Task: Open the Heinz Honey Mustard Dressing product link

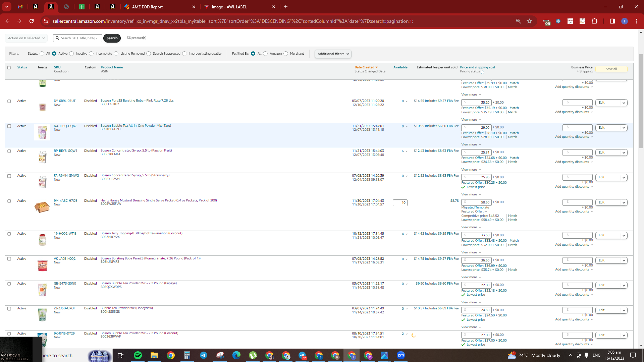Action: click(x=159, y=200)
